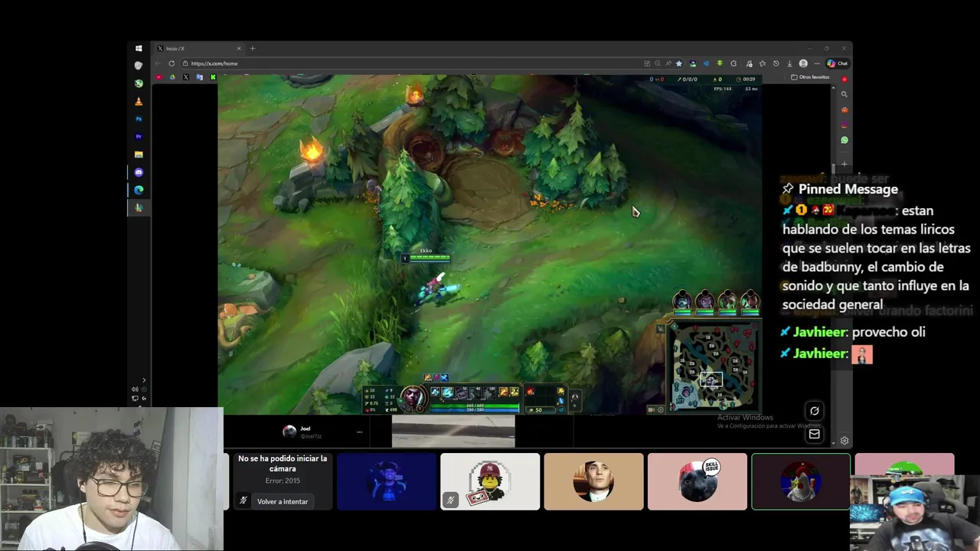Viewport: 980px width, 551px height.
Task: Open Edge browsing history
Action: [x=776, y=64]
